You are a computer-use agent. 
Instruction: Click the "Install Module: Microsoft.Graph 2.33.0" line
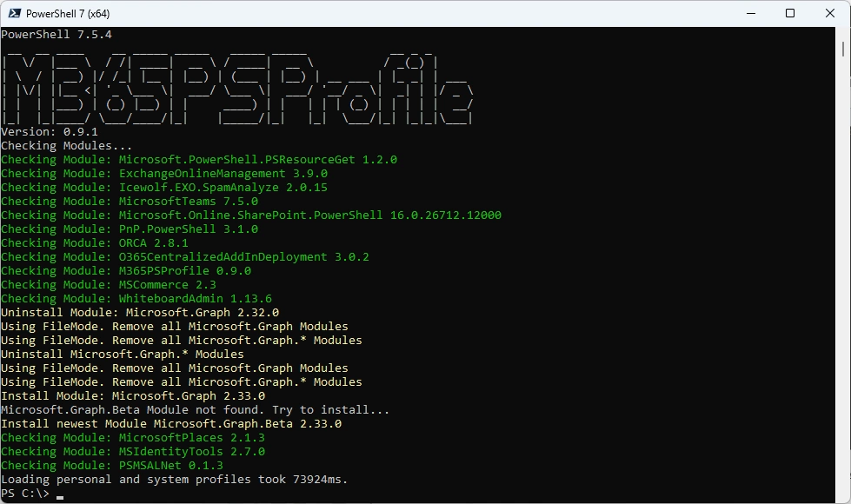point(133,396)
